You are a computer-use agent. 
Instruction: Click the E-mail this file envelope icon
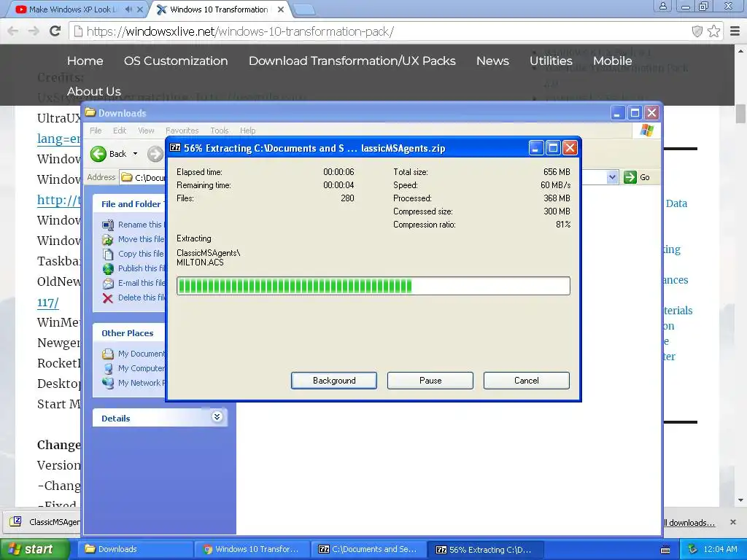108,284
